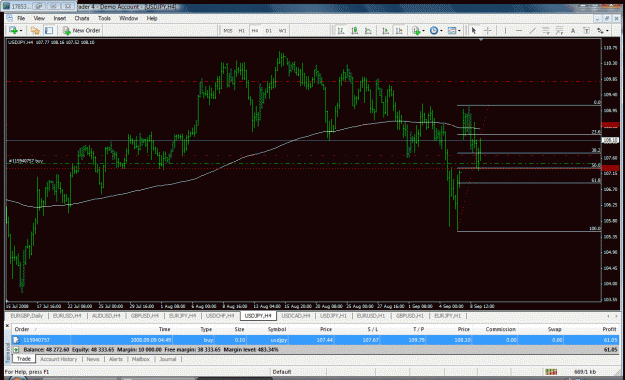
Task: Open the Account History terminal tab
Action: click(59, 359)
